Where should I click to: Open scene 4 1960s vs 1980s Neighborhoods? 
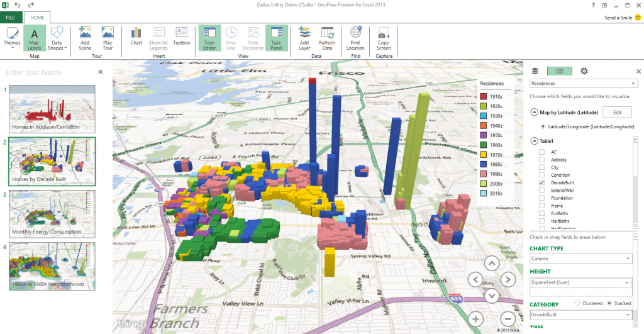pos(52,266)
